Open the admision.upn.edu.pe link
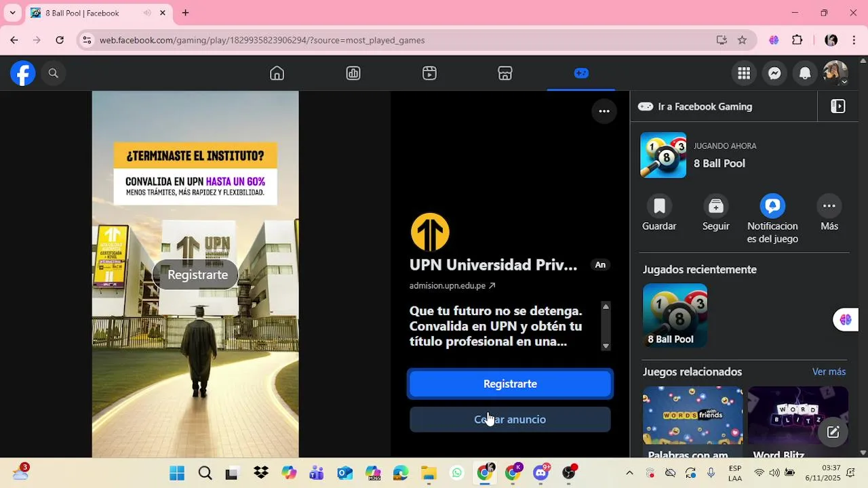868x488 pixels. pyautogui.click(x=452, y=285)
